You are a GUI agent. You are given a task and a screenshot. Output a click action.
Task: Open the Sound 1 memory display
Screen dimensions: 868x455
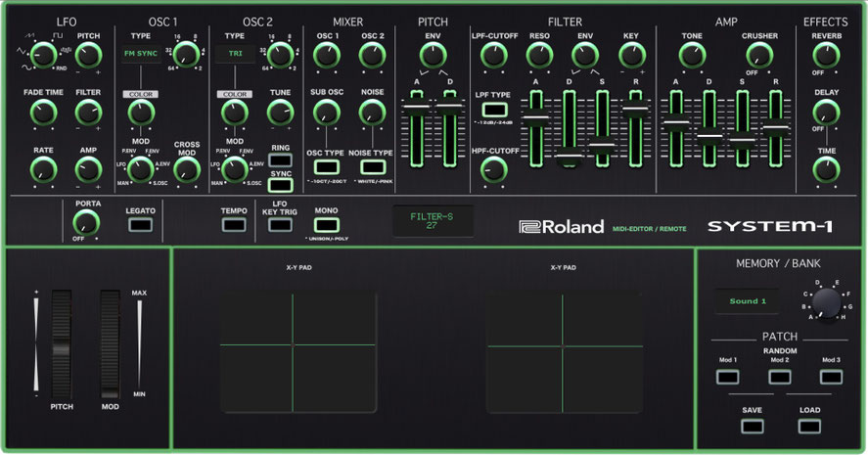(748, 301)
